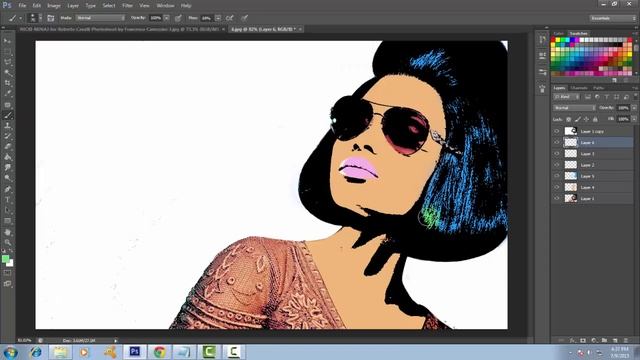This screenshot has width=640, height=360.
Task: Select the Rectangular Marquee tool
Action: click(7, 52)
